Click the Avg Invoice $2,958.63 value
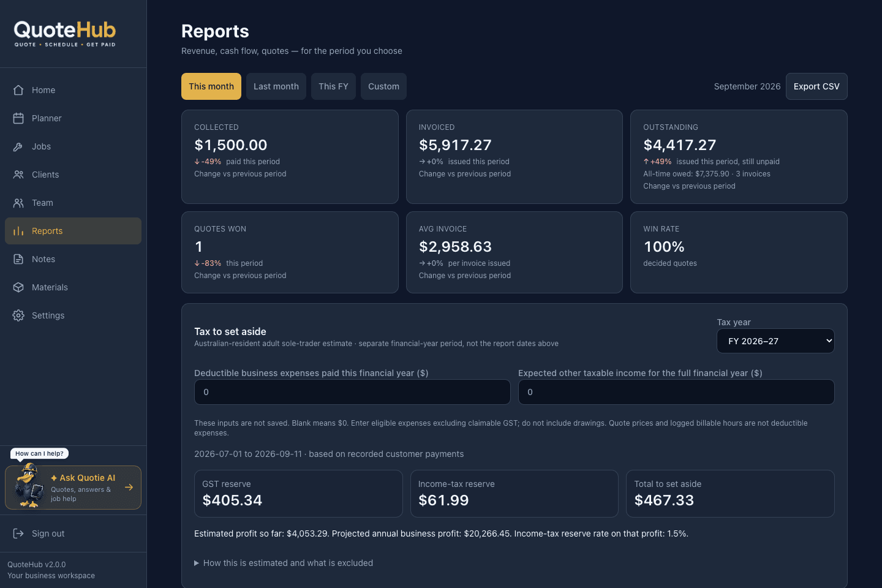 pyautogui.click(x=455, y=247)
